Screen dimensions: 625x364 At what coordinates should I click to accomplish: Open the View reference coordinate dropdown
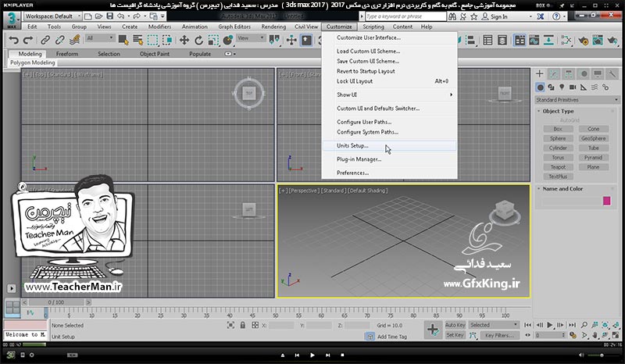pyautogui.click(x=251, y=38)
